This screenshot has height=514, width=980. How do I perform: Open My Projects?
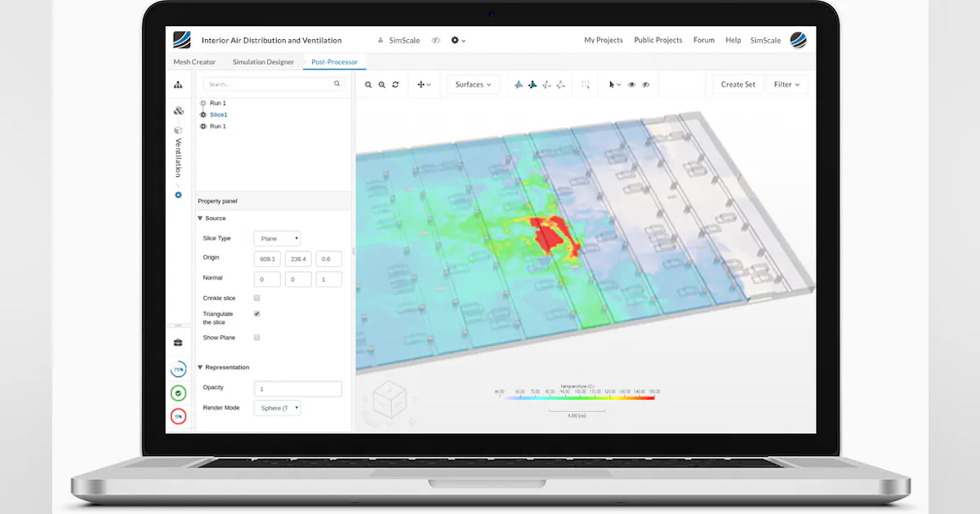604,40
